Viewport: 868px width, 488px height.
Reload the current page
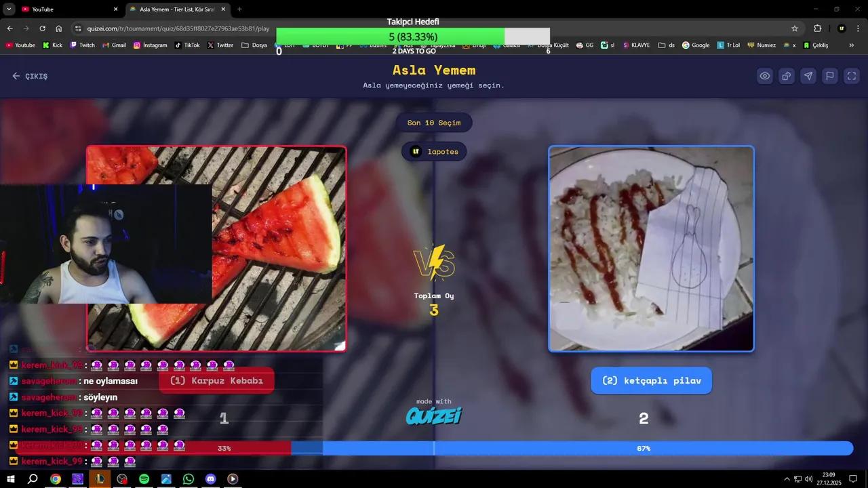coord(42,28)
